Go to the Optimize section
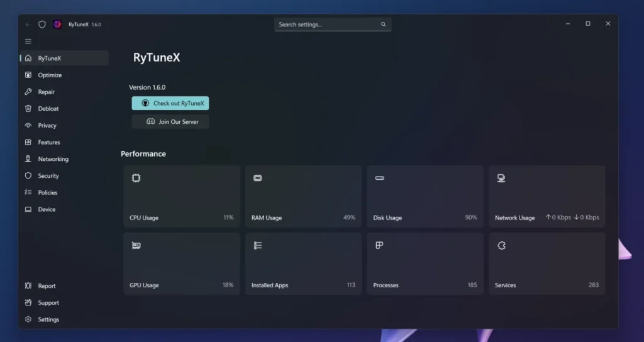 65,75
